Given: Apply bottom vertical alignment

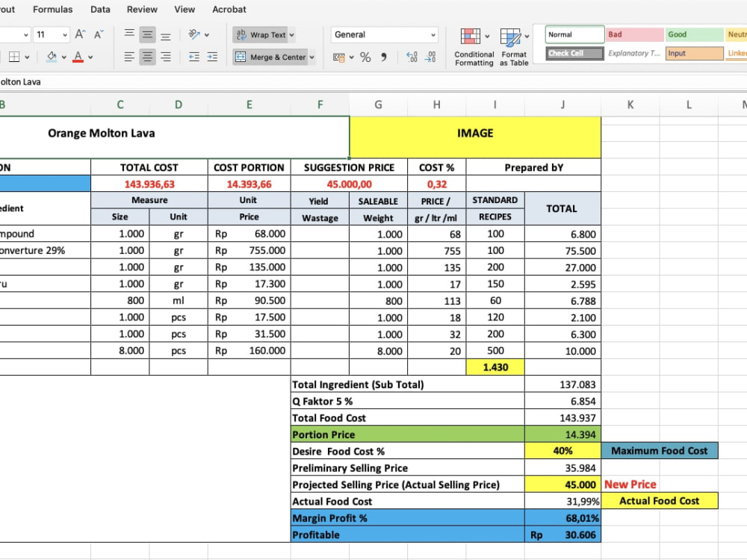Looking at the screenshot, I should pyautogui.click(x=165, y=34).
